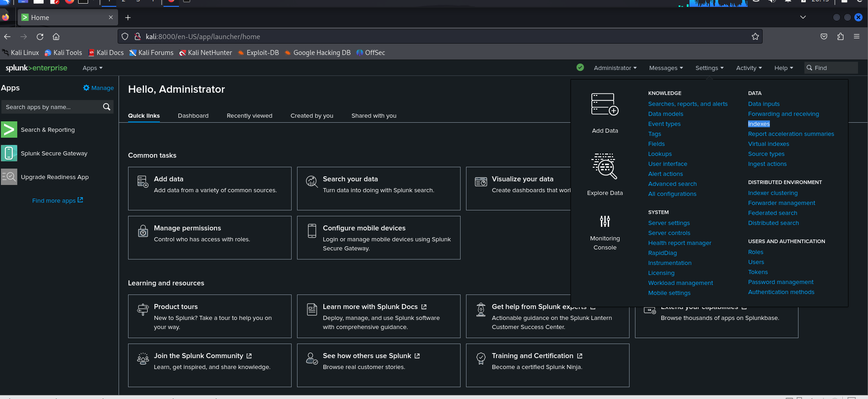The width and height of the screenshot is (868, 399).
Task: Click the tracking protection shield icon
Action: tap(125, 36)
